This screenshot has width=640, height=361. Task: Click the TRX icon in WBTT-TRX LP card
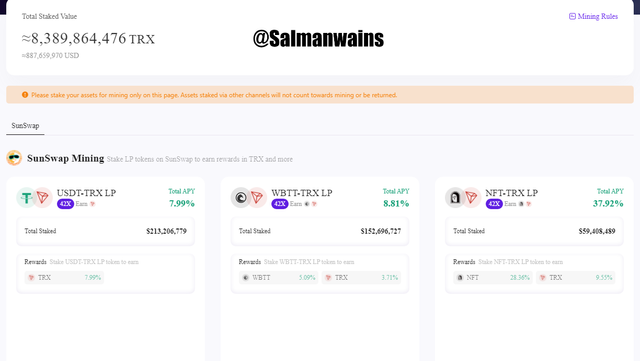click(x=257, y=198)
